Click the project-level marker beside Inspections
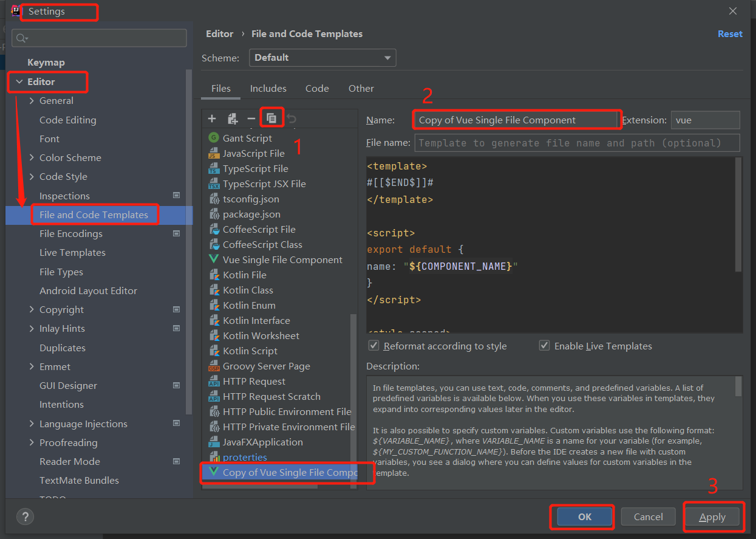 177,196
